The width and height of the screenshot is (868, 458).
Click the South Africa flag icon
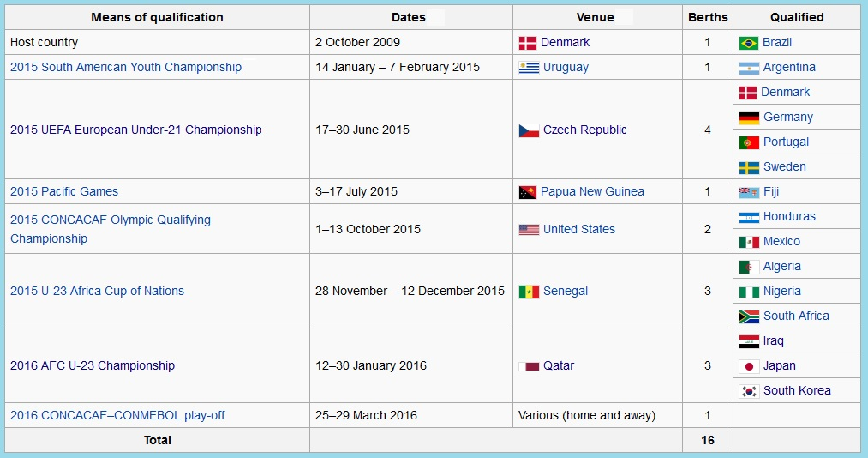pos(749,316)
